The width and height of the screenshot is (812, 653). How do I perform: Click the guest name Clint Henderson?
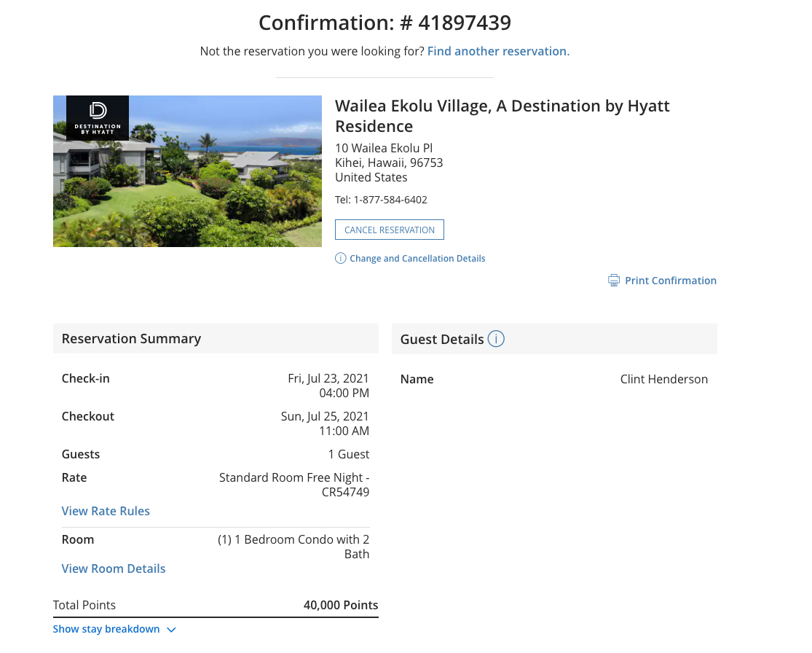click(x=663, y=379)
